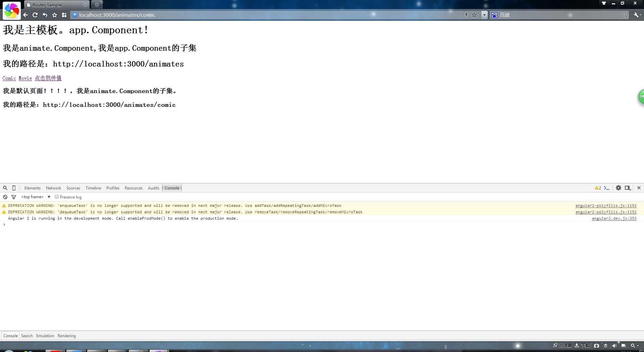Toggle the console drawer icon
Viewport: 644px width, 352px height.
pos(606,188)
